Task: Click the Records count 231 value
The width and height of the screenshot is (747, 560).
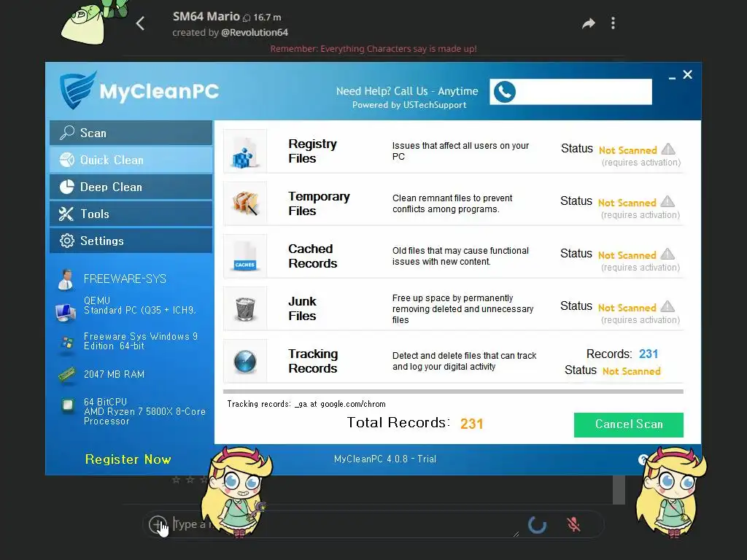Action: point(649,354)
